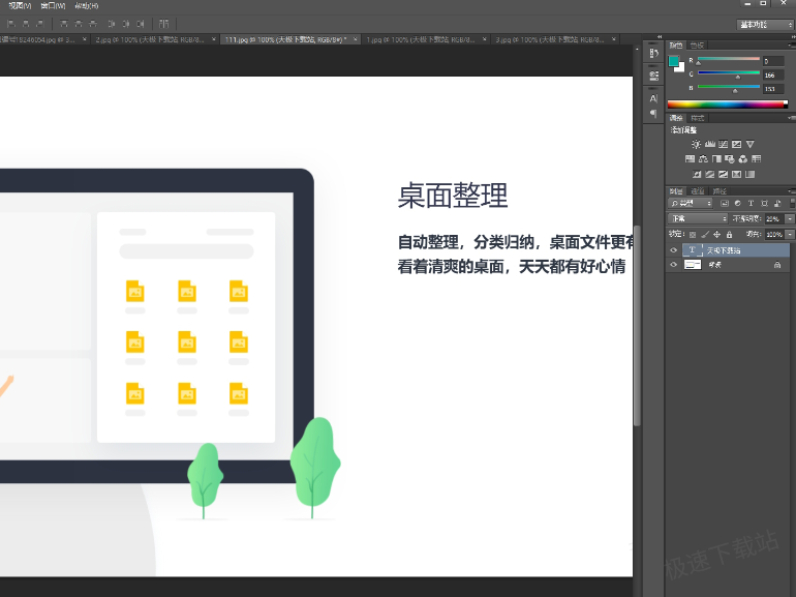Filter layers by pixel layers icon

coord(724,203)
